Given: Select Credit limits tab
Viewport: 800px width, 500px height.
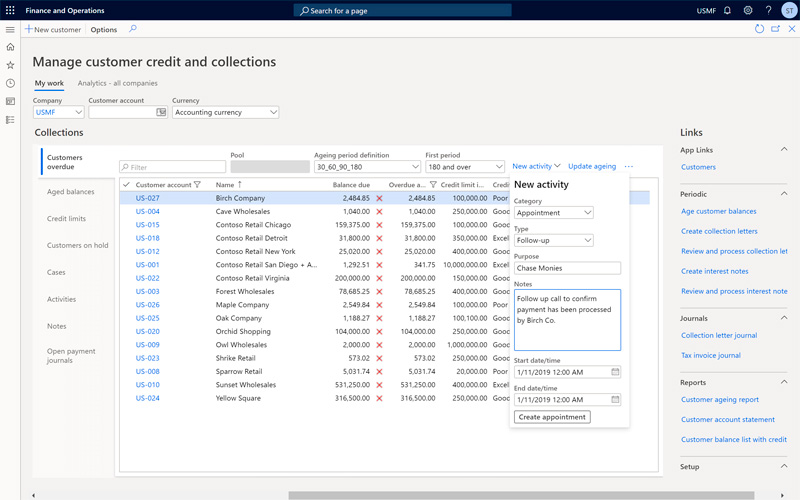Looking at the screenshot, I should tap(66, 218).
